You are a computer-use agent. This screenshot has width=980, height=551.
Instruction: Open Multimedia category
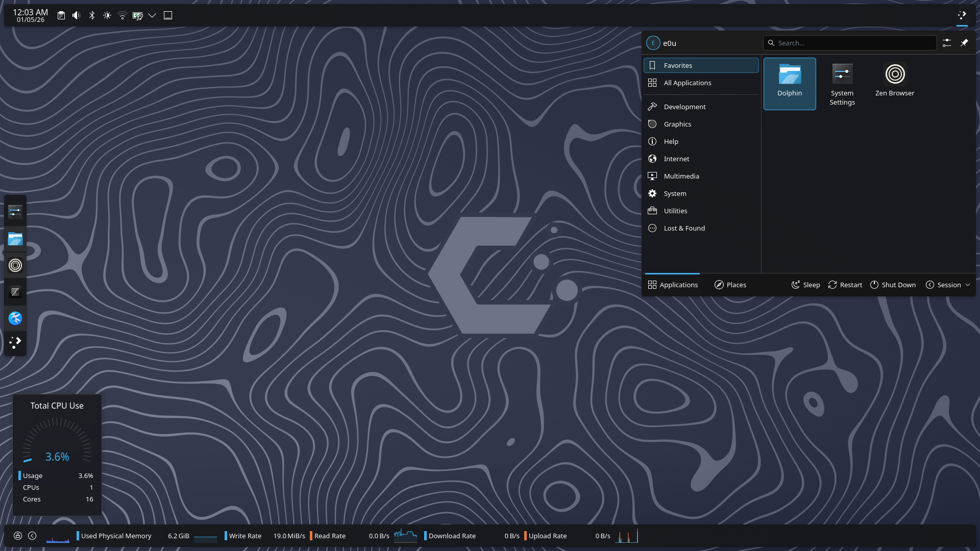tap(701, 176)
